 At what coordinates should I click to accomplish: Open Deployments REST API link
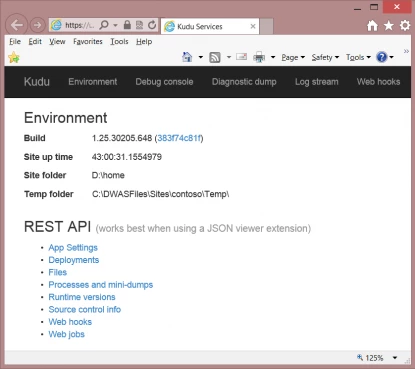74,260
